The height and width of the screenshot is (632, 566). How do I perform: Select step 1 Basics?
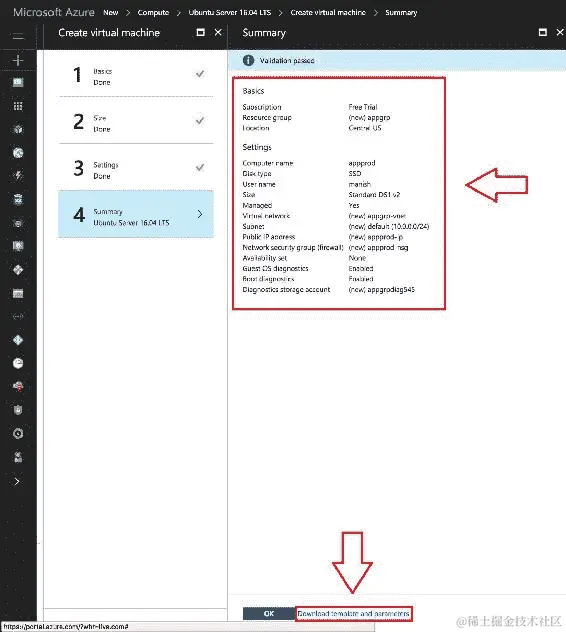pos(136,76)
